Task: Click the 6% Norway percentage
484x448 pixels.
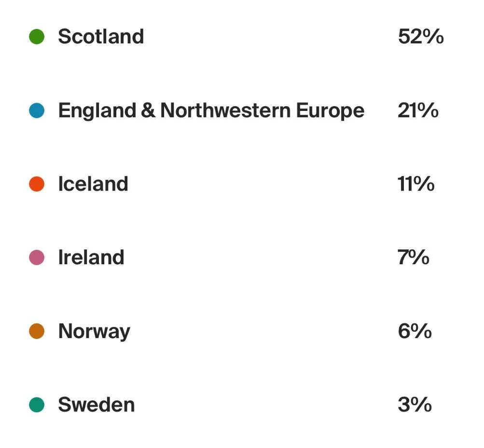Action: (x=415, y=331)
